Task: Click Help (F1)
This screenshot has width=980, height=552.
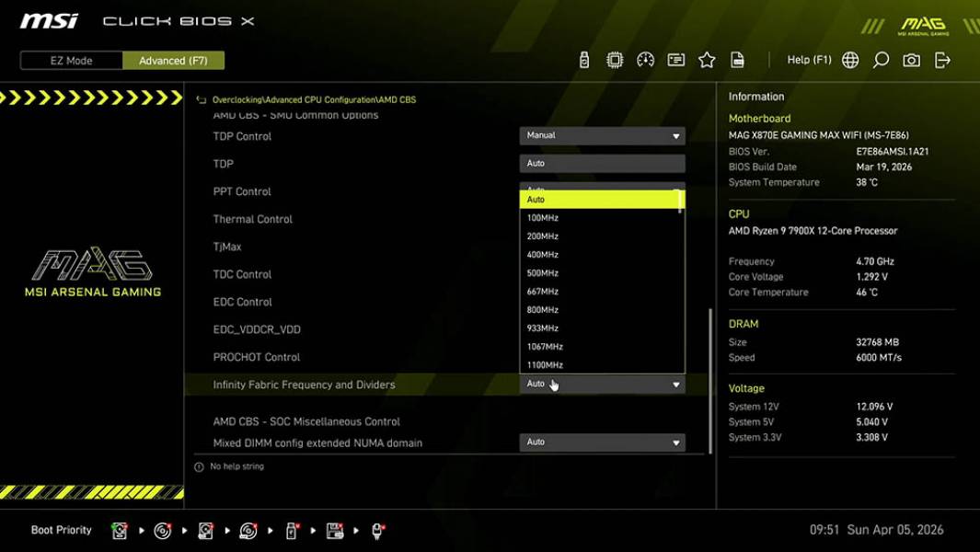Action: [808, 59]
